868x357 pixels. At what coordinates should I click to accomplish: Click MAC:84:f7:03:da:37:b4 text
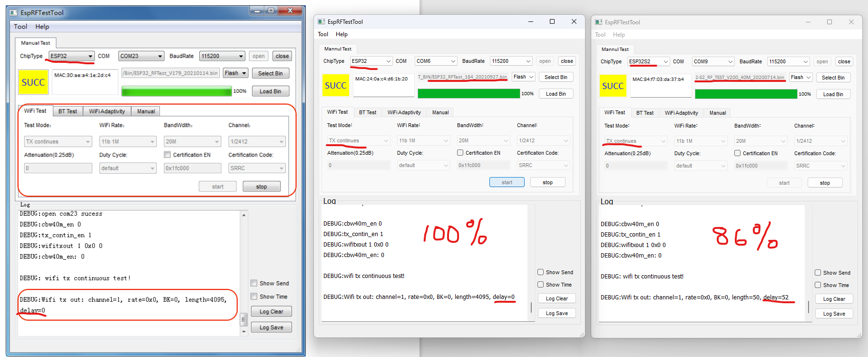click(x=658, y=79)
